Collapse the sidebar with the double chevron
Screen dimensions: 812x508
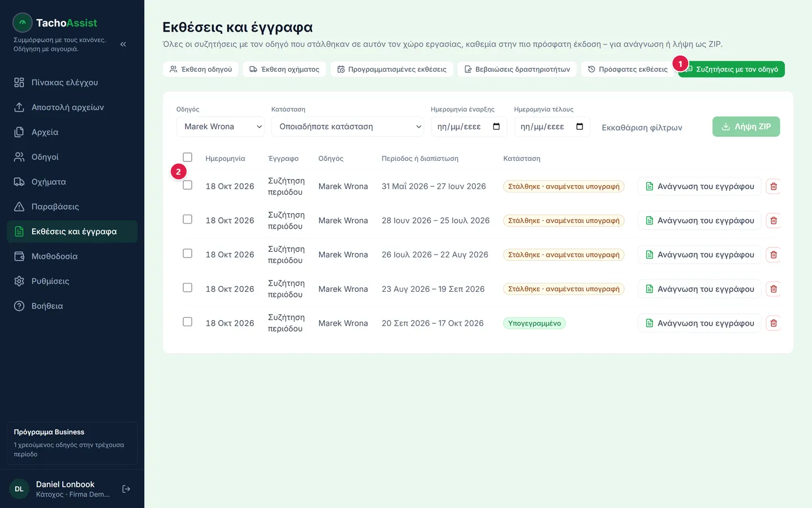[123, 44]
